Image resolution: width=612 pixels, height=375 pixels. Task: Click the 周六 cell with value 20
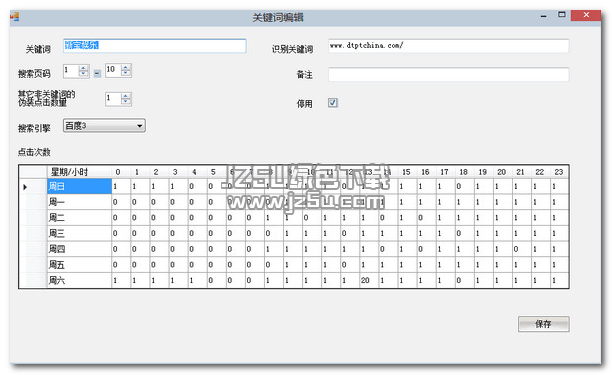click(x=370, y=280)
